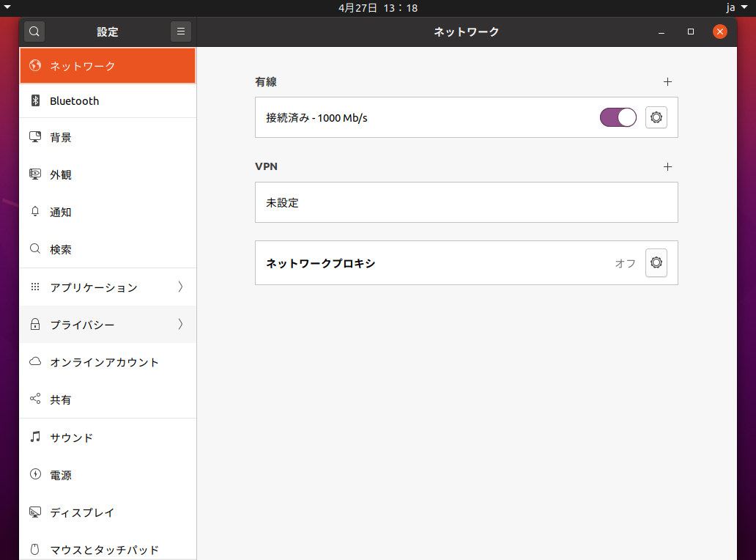Open the top-left activities dropdown arrow
Screen dimensions: 756x560
[7, 7]
